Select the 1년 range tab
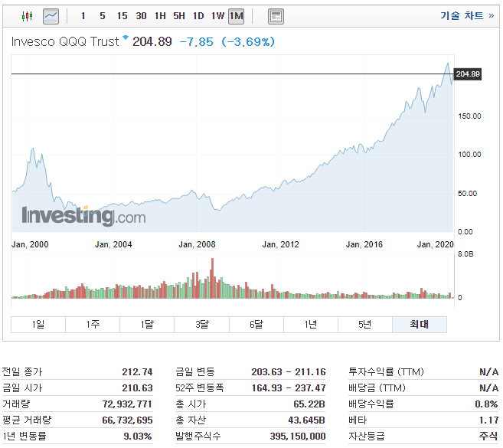The height and width of the screenshot is (448, 503). (311, 325)
